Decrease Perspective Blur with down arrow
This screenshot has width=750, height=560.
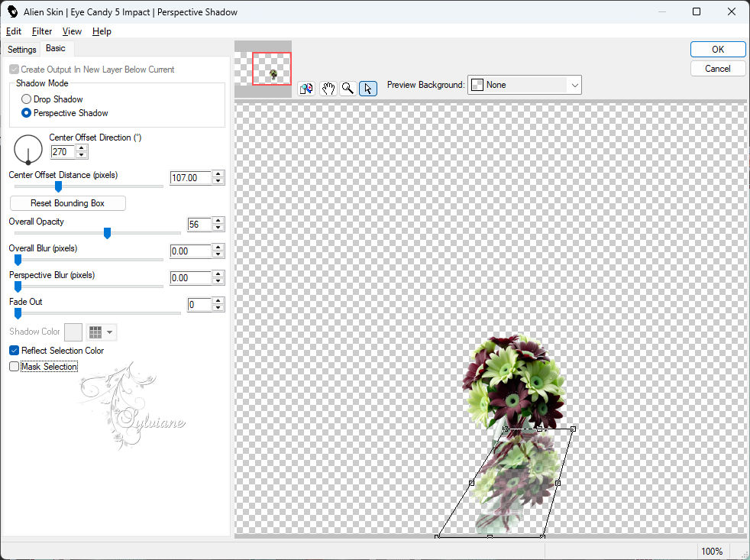tap(218, 281)
